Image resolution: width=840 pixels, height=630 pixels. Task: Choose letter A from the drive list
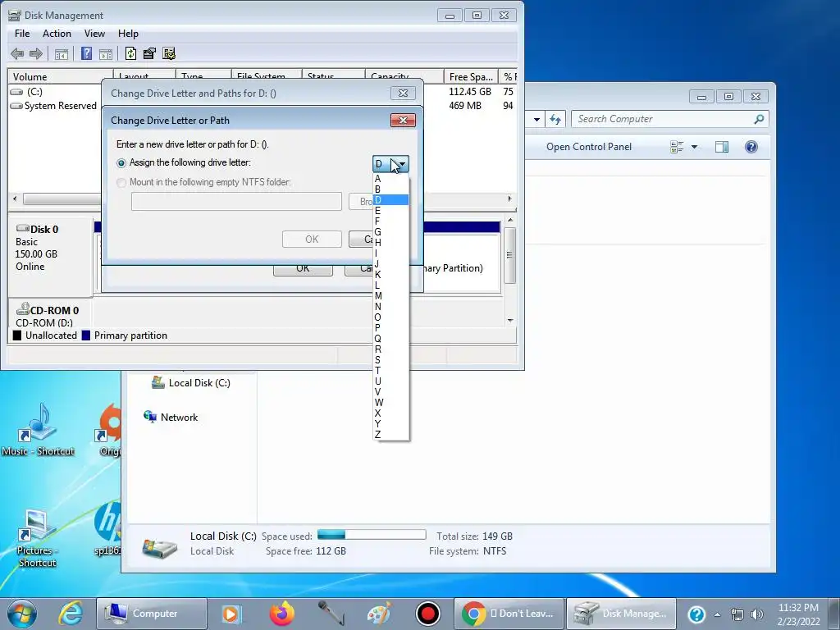391,178
